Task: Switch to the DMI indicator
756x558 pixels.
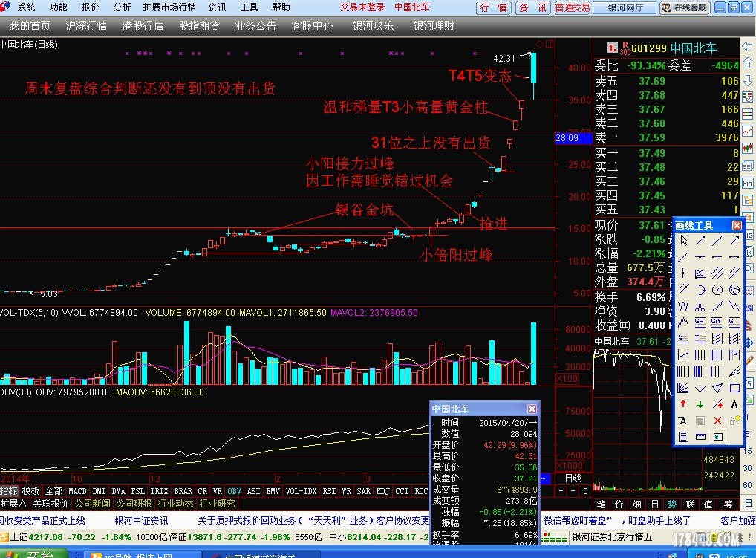Action: click(x=99, y=491)
